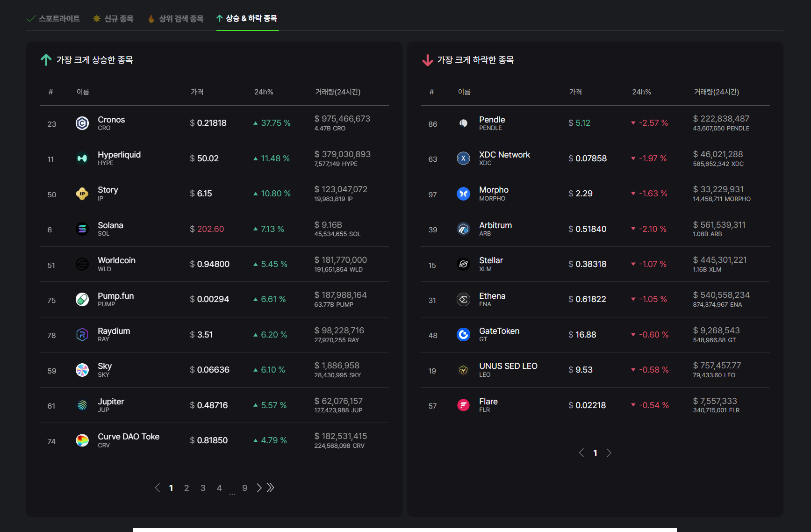Click Raydium price $ 3.51
Viewport: 811px width, 532px height.
pos(201,335)
